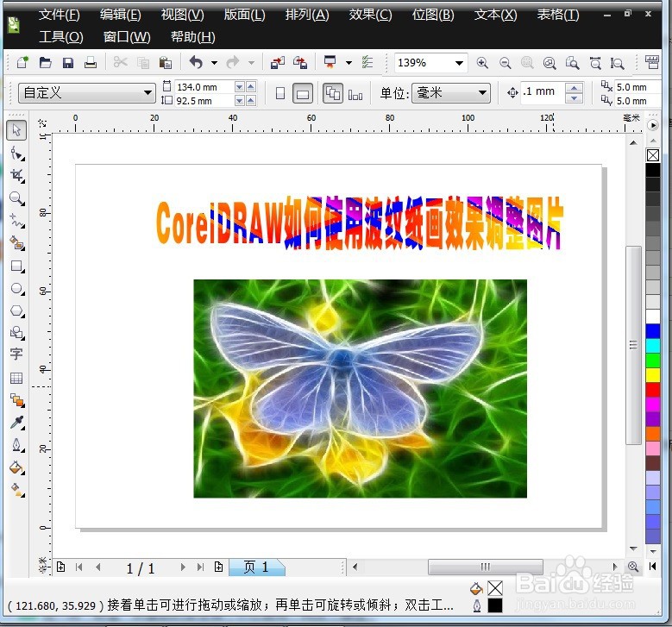The image size is (672, 627).
Task: Jump to the first page
Action: pyautogui.click(x=79, y=567)
